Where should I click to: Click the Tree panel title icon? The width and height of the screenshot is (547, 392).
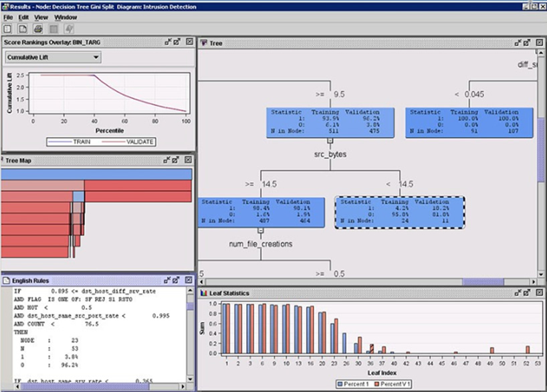tap(204, 43)
